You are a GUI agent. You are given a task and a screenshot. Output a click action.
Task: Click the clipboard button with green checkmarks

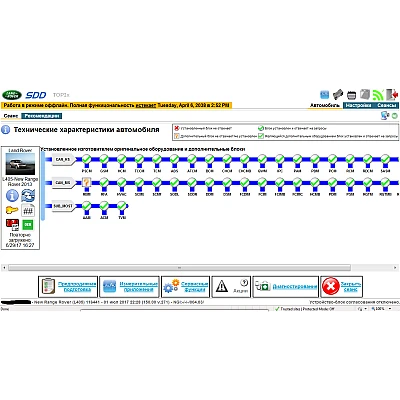(x=68, y=286)
